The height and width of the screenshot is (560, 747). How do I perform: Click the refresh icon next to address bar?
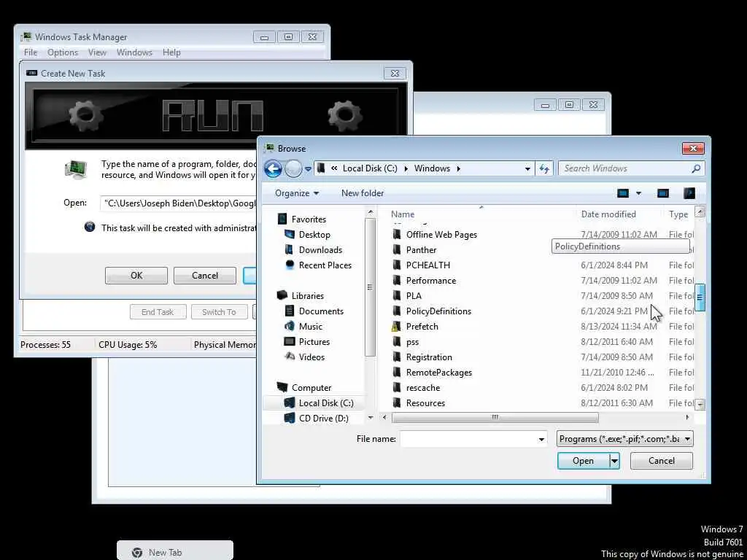coord(544,168)
